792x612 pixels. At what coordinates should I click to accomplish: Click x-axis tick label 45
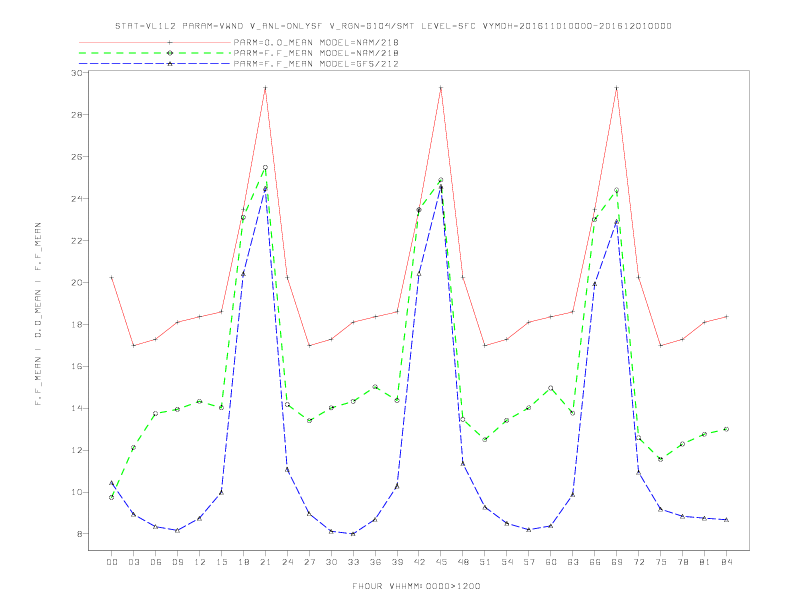pos(441,562)
